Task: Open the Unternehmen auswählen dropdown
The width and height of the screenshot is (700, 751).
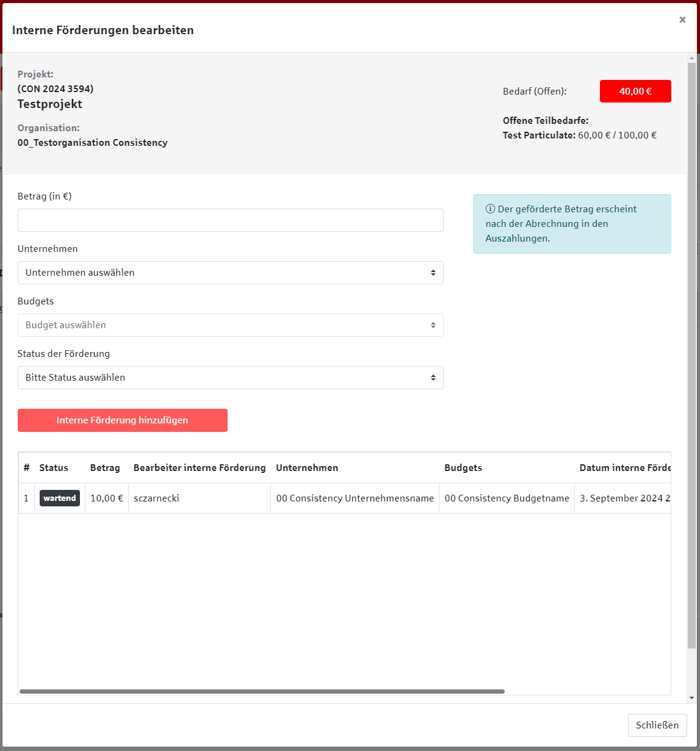Action: point(230,273)
